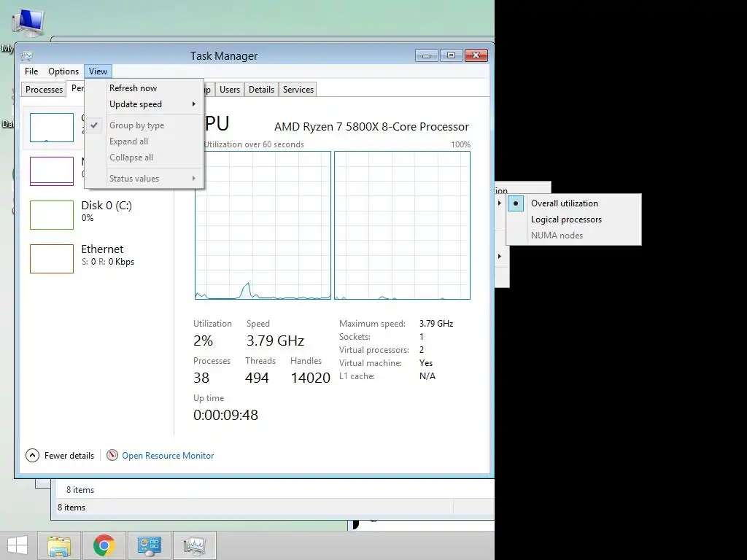Choose Refresh now from the View menu
This screenshot has width=747, height=560.
pyautogui.click(x=144, y=88)
